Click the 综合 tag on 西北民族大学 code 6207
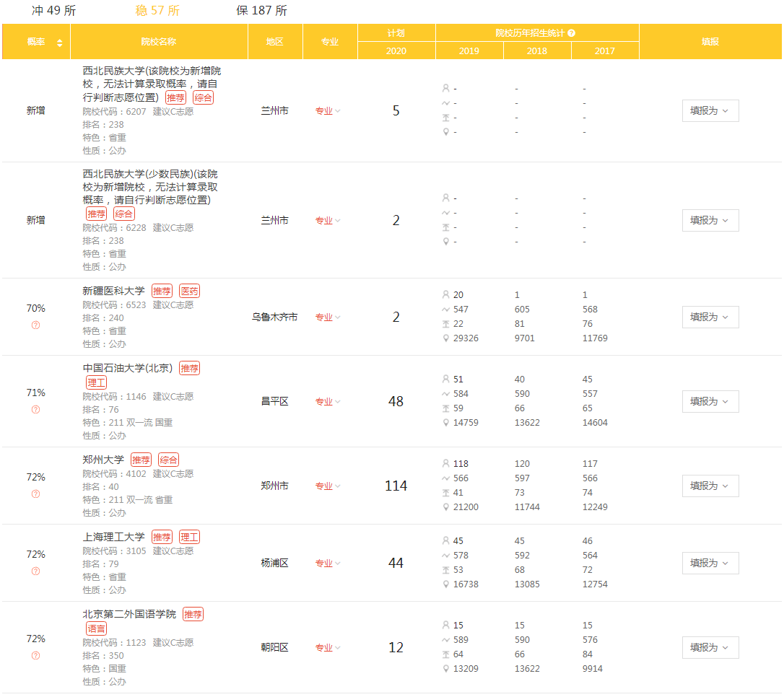Screen dimensions: 784x697 tap(203, 98)
